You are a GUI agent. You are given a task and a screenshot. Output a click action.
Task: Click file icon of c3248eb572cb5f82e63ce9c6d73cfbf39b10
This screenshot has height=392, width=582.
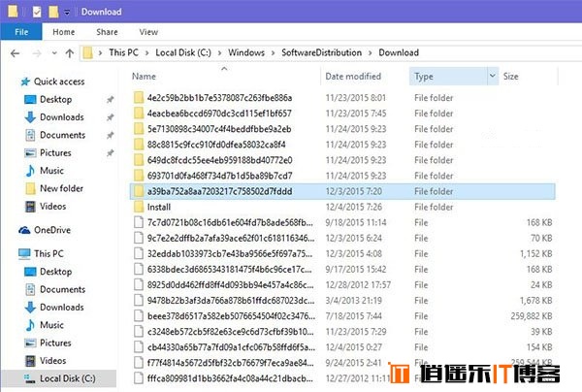(x=139, y=332)
